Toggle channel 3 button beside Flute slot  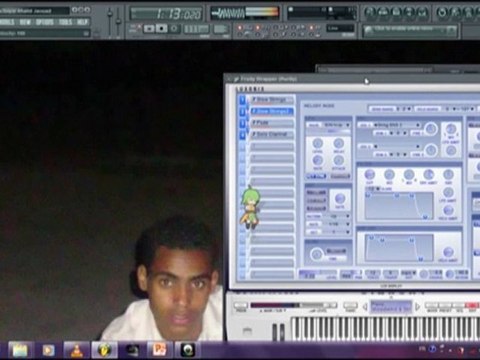point(242,123)
